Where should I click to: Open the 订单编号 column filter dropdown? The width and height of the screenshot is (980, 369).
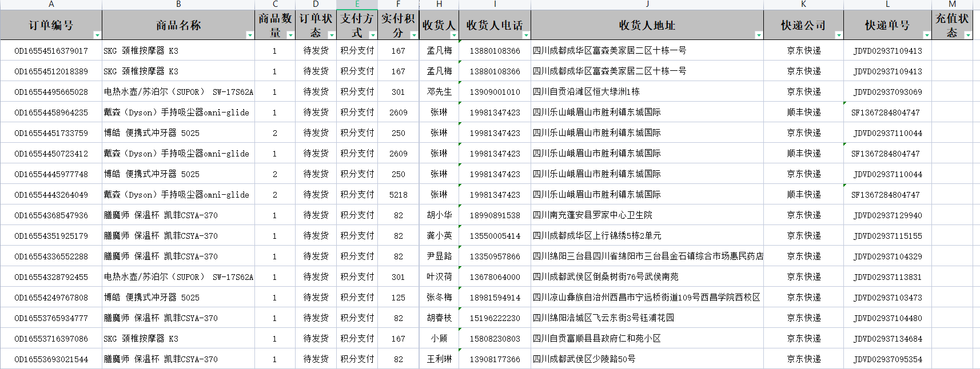pos(97,35)
